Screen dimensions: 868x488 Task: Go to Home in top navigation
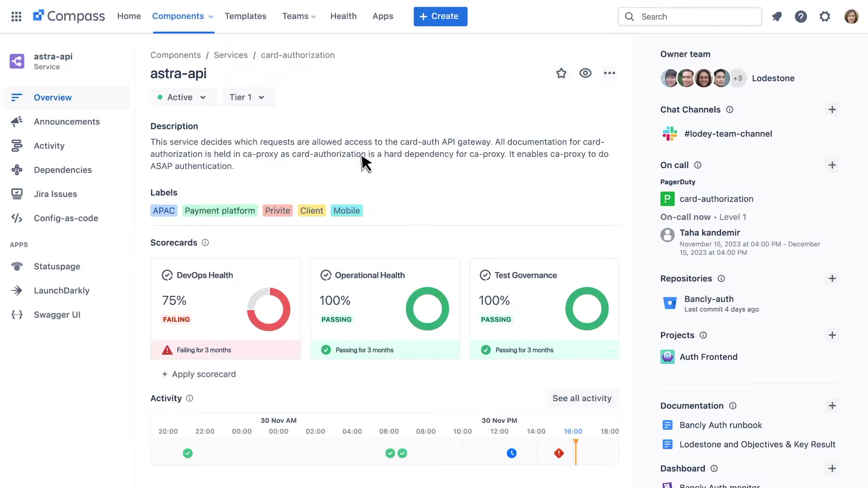(x=129, y=16)
